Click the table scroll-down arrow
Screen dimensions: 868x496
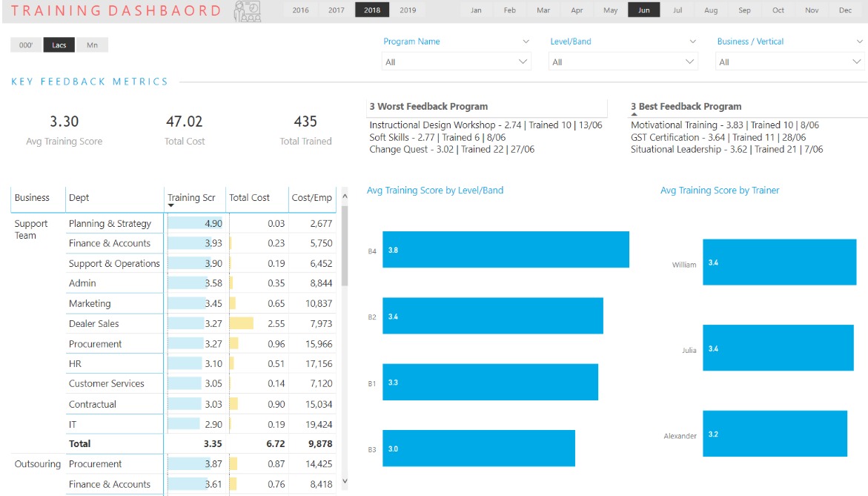point(344,482)
